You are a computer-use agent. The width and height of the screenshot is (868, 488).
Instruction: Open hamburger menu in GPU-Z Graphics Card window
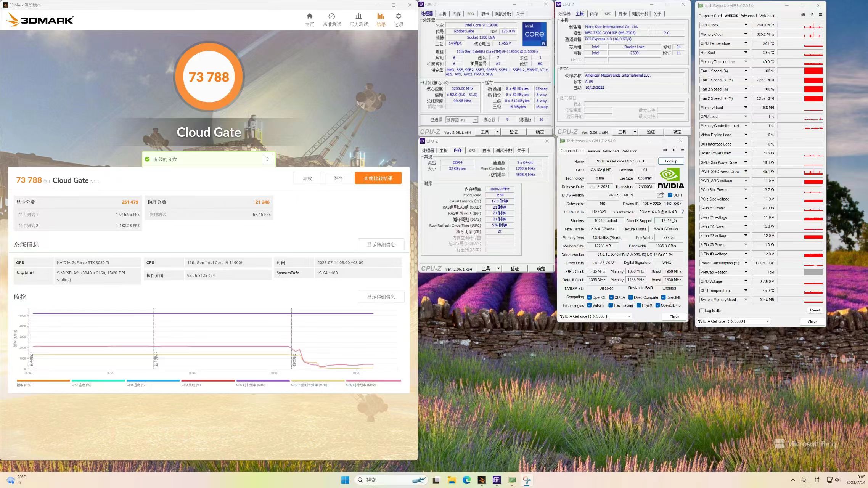(683, 150)
